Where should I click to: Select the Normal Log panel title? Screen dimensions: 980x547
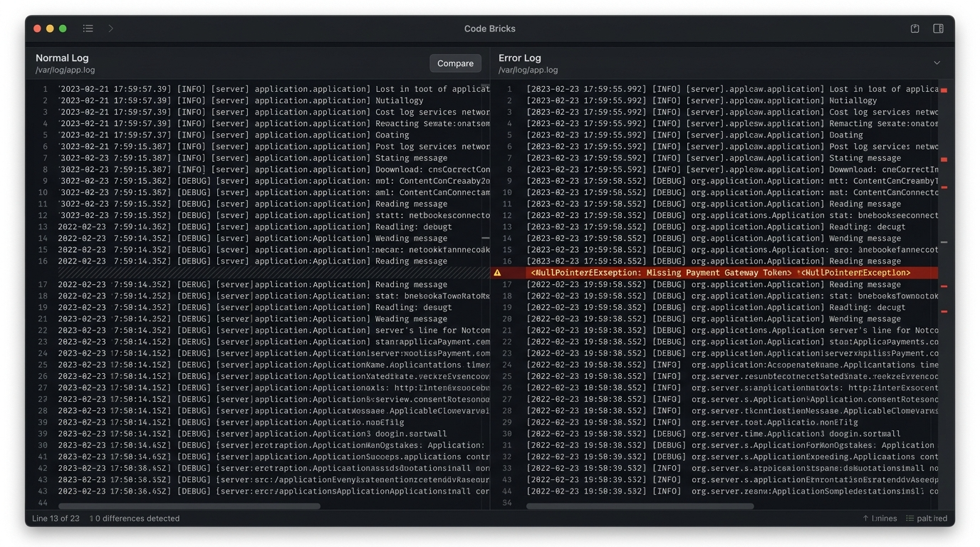pos(62,58)
